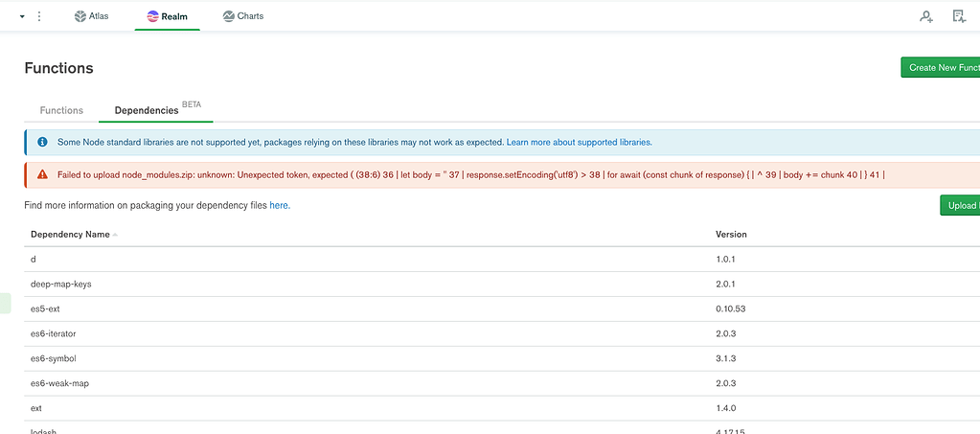Screen dimensions: 980x434
Task: Open the activity feed icon
Action: coord(959,16)
